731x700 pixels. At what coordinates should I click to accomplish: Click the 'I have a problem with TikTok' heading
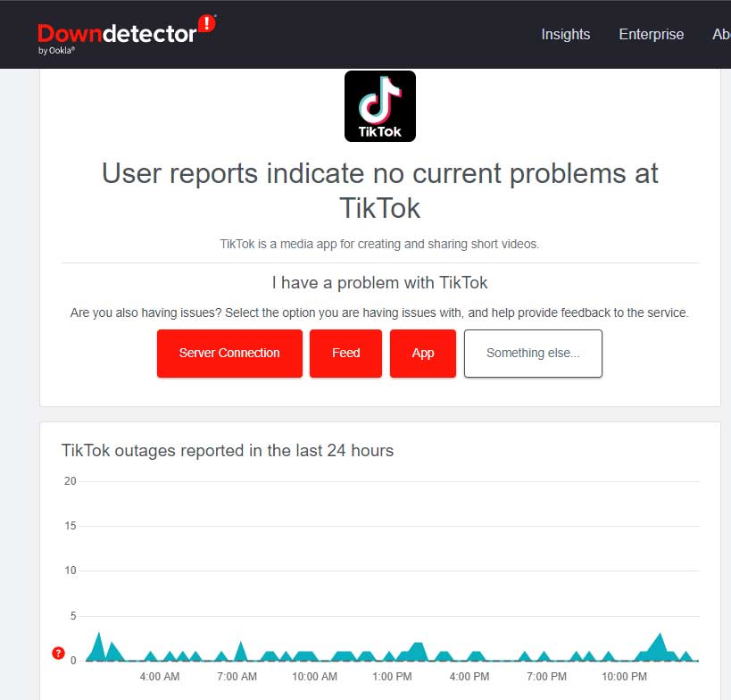click(379, 283)
